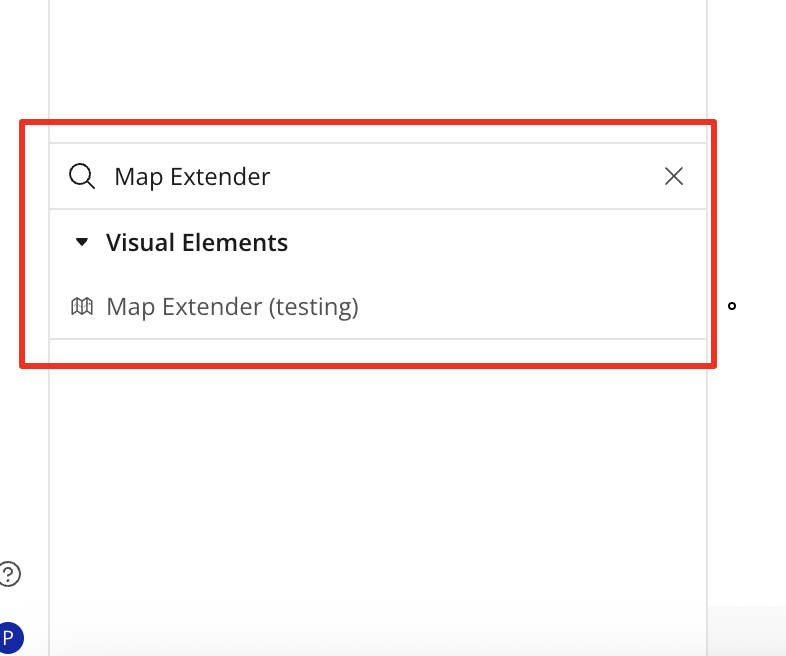
Task: Collapse the Visual Elements section triangle
Action: click(83, 242)
